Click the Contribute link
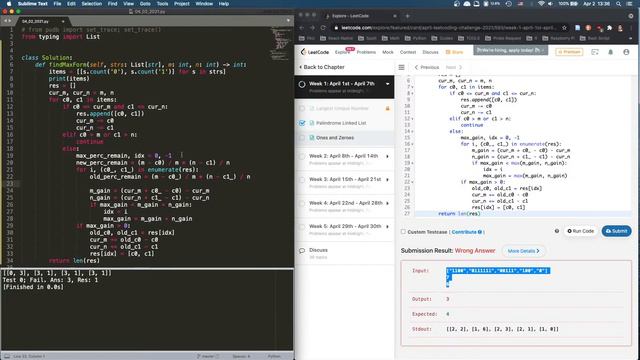Viewport: 640px width, 360px height. click(467, 232)
